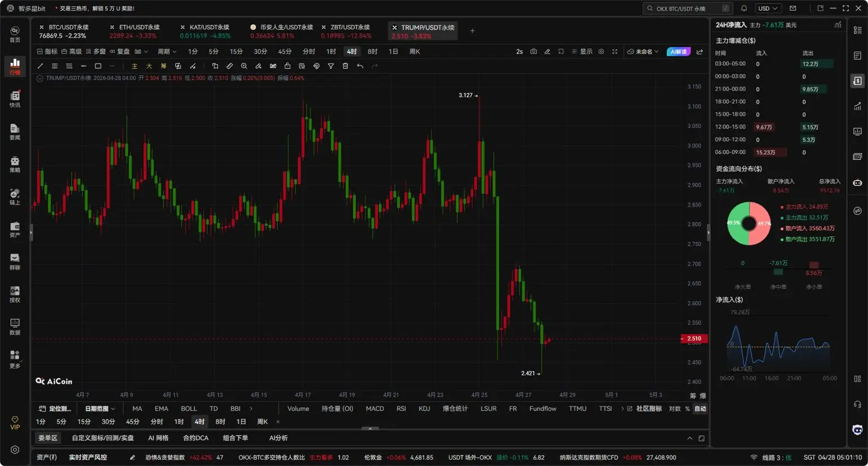Expand more sub-indicators arrow after TTSI
The image size is (868, 466).
click(622, 409)
